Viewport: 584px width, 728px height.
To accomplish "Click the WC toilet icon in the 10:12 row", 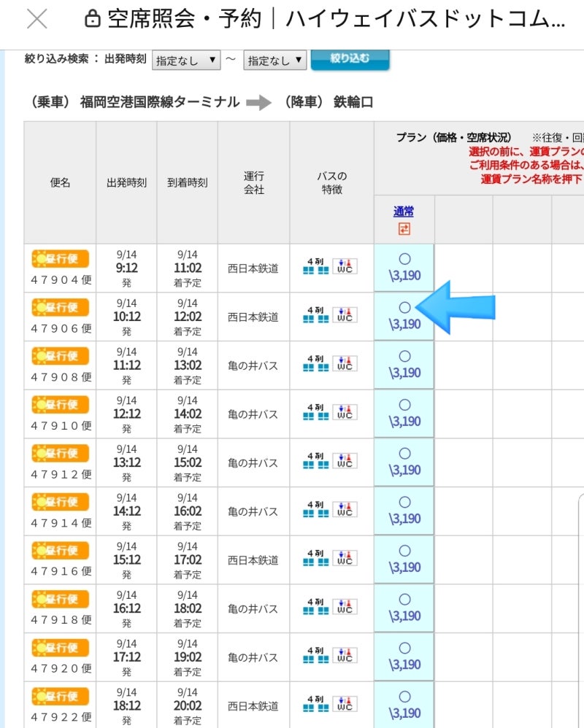I will tap(345, 315).
